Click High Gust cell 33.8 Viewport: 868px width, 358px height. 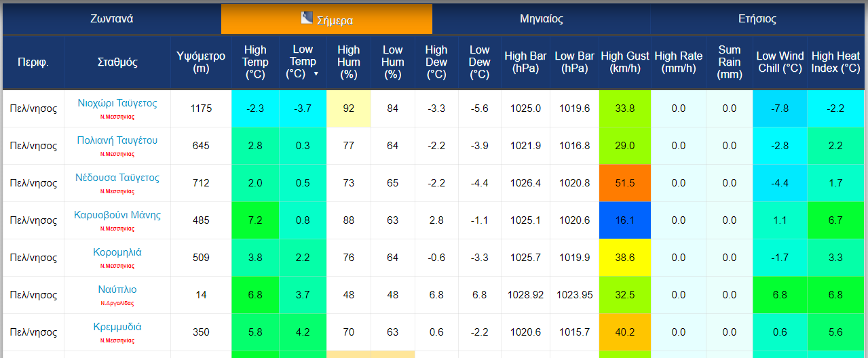tap(625, 108)
